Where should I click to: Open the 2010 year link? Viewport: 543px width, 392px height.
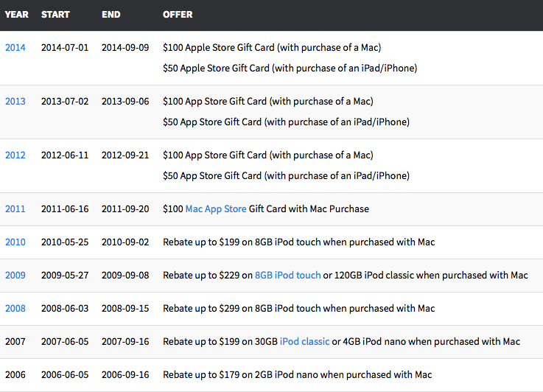coord(15,242)
